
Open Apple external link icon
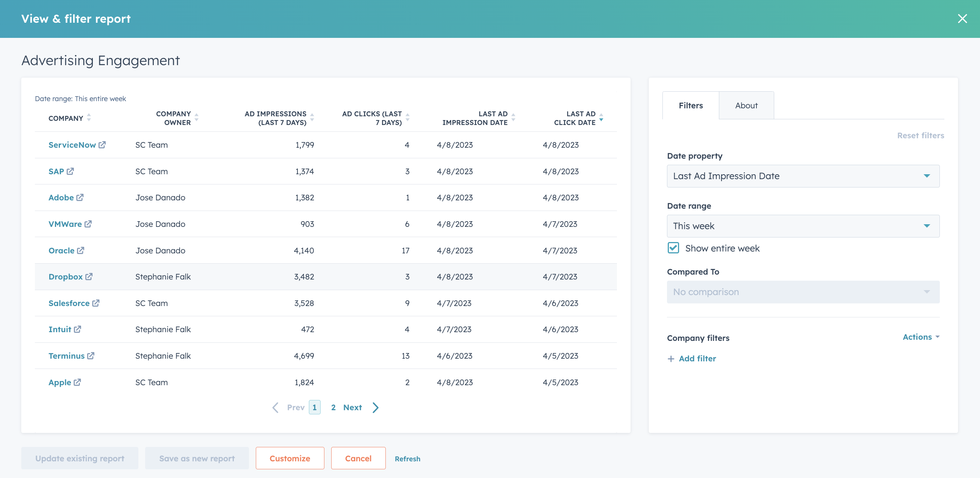[x=77, y=382]
